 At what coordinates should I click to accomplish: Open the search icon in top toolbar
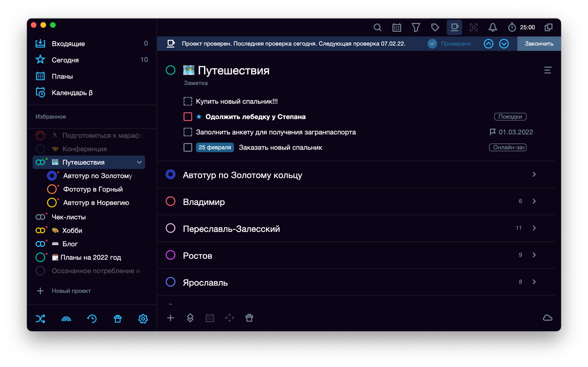coord(377,27)
